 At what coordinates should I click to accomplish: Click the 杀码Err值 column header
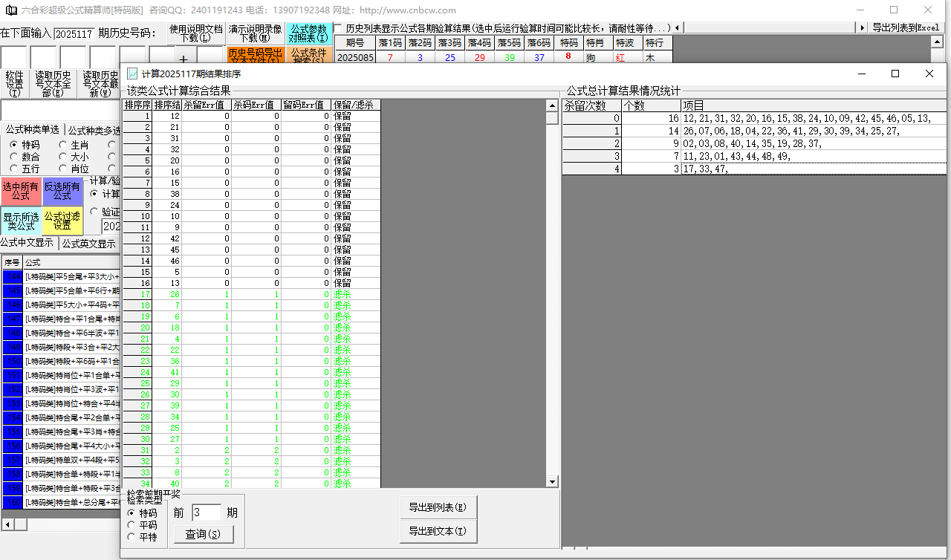[256, 105]
